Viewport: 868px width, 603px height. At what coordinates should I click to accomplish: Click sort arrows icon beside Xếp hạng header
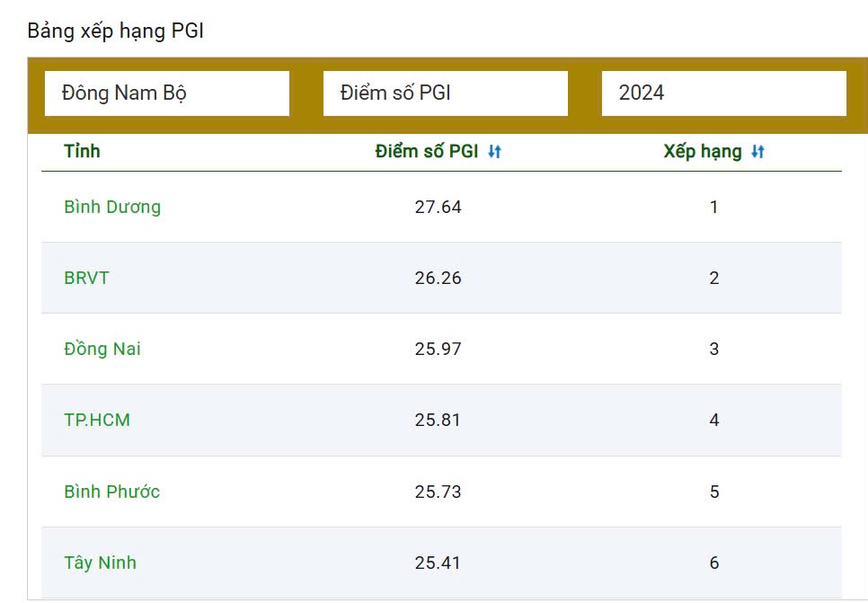pyautogui.click(x=757, y=152)
